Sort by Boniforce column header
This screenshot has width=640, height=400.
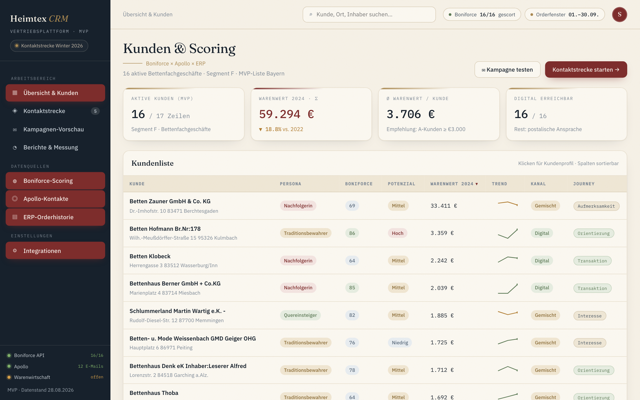359,184
